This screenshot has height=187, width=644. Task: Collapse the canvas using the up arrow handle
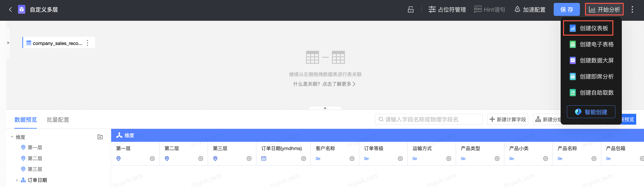point(325,108)
